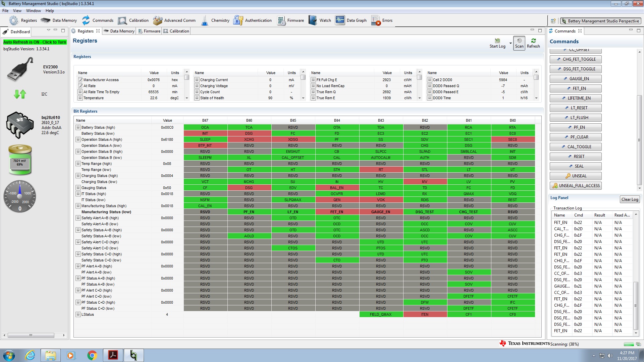Open the File menu
The height and width of the screenshot is (362, 644).
click(5, 11)
